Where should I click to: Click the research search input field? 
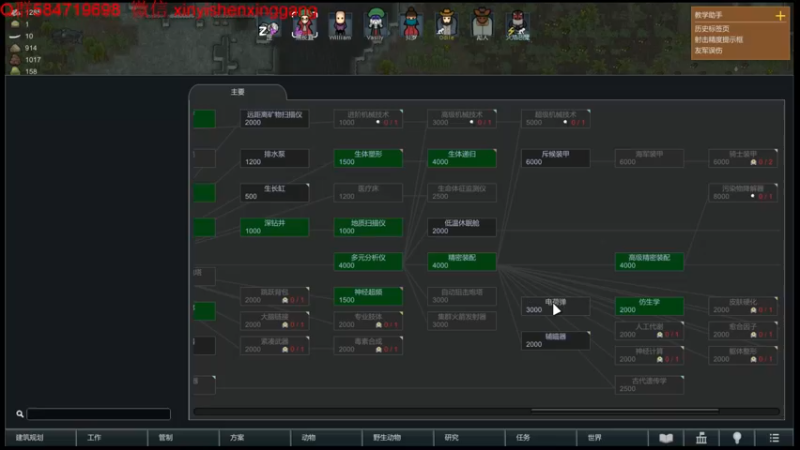[x=98, y=414]
